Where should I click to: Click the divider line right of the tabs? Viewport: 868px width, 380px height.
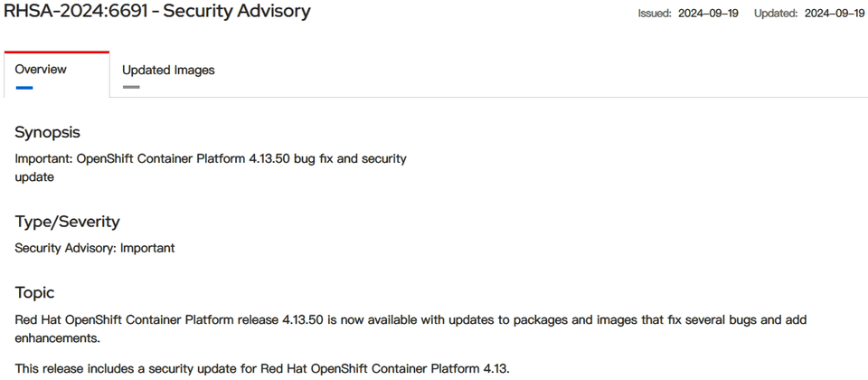[542, 97]
